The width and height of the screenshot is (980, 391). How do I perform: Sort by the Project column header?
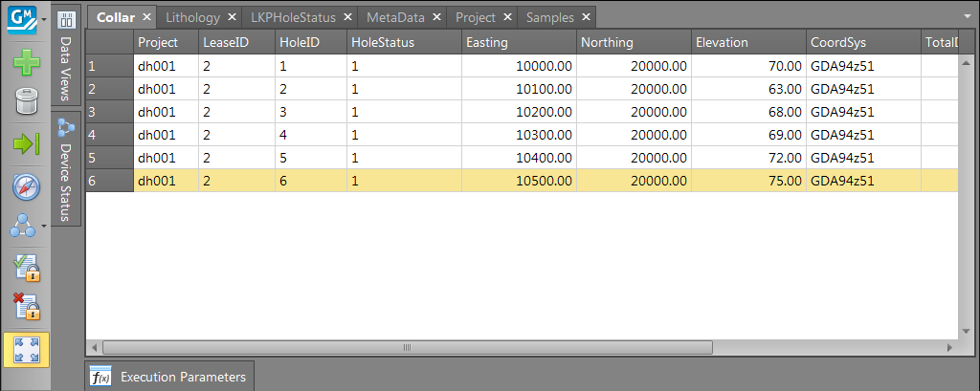pos(166,42)
